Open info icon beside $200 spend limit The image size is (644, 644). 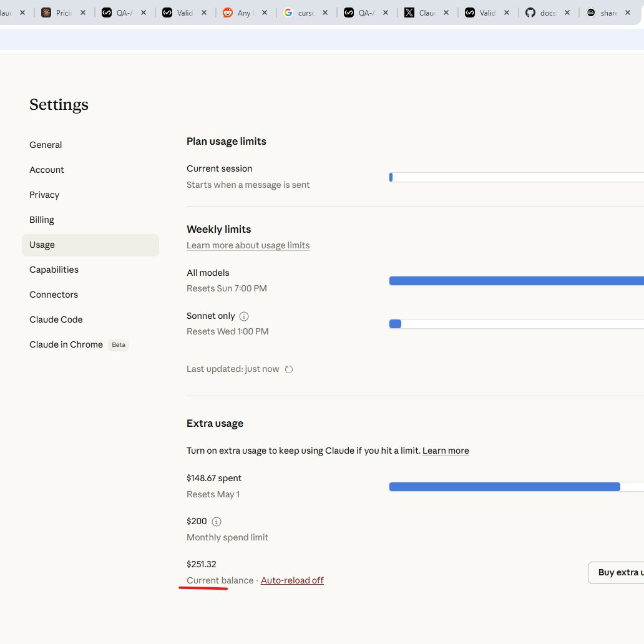[217, 522]
